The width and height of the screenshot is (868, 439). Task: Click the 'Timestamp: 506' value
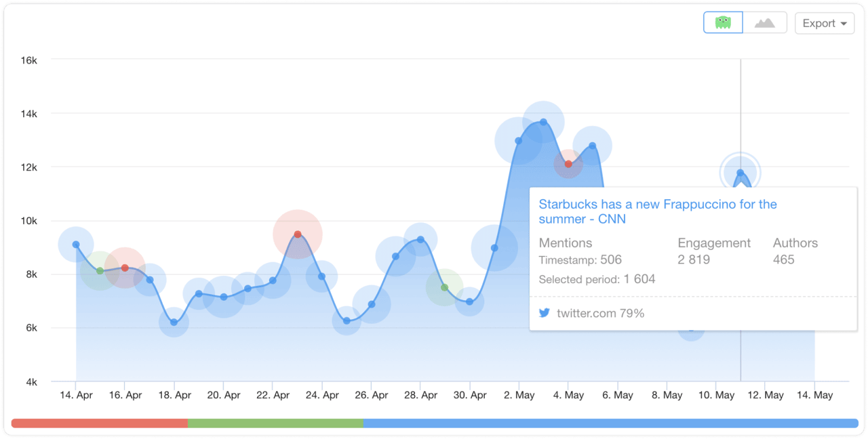pyautogui.click(x=580, y=260)
